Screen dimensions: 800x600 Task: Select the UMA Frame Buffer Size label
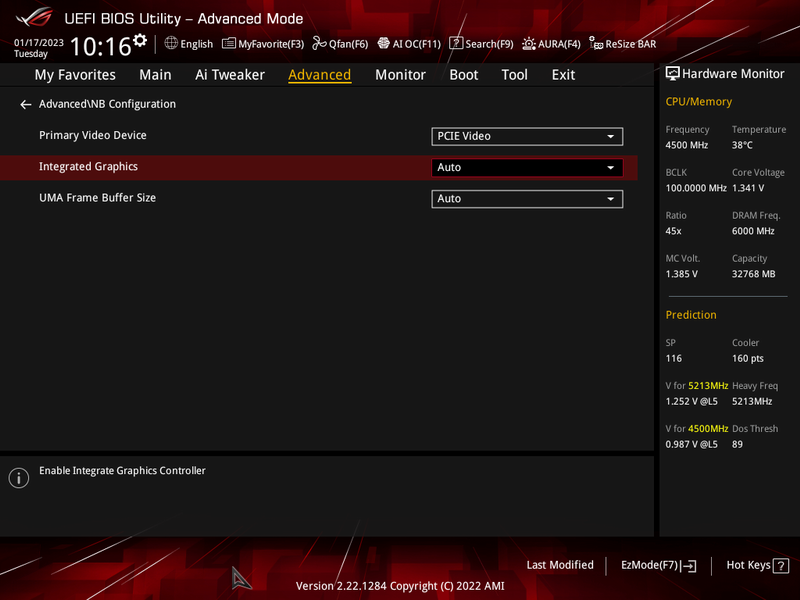97,198
